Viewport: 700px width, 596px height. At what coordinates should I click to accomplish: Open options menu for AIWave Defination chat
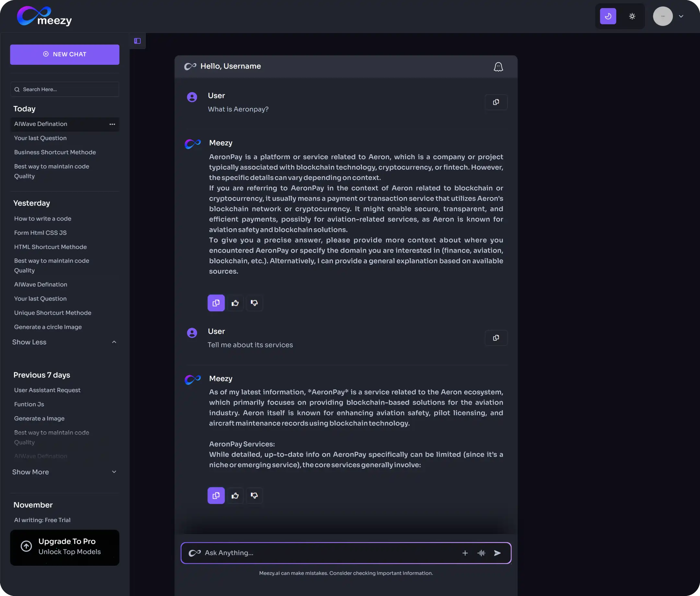click(x=112, y=124)
